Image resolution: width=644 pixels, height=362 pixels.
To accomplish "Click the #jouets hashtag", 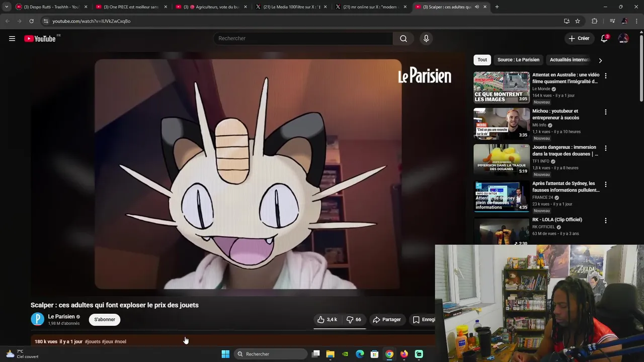I will 93,341.
